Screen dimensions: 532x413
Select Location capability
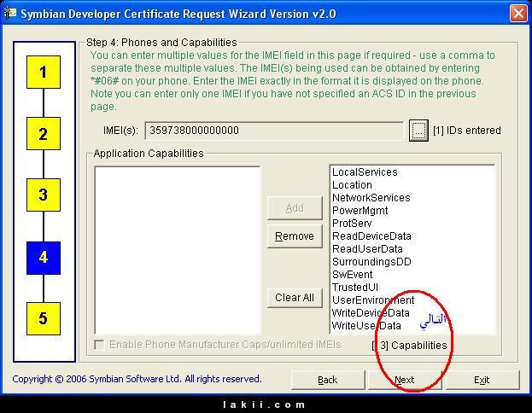(x=352, y=185)
